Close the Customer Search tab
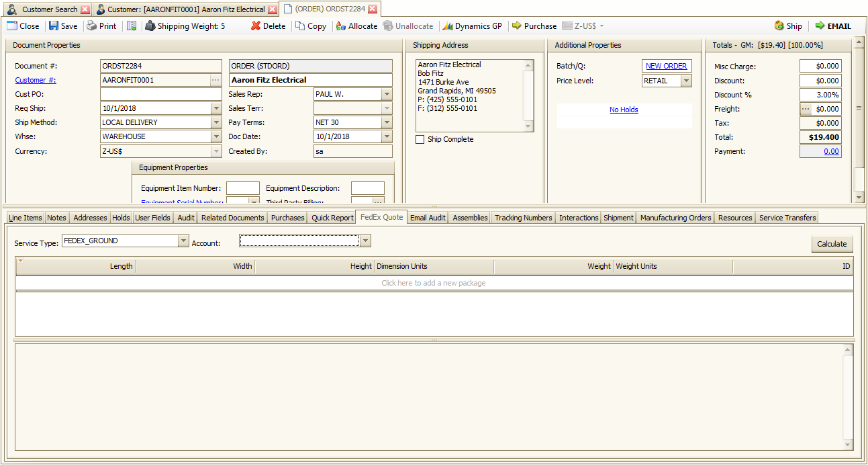This screenshot has width=868, height=465. [85, 9]
